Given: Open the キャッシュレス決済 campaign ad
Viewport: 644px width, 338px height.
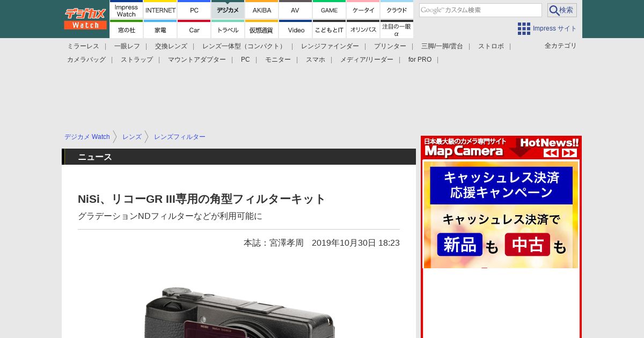Looking at the screenshot, I should (501, 215).
